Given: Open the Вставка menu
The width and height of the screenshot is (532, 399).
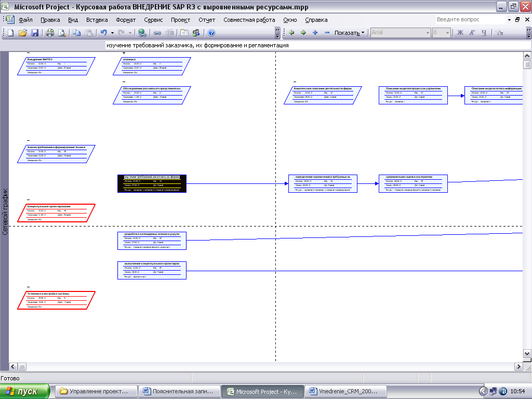Looking at the screenshot, I should [x=97, y=20].
